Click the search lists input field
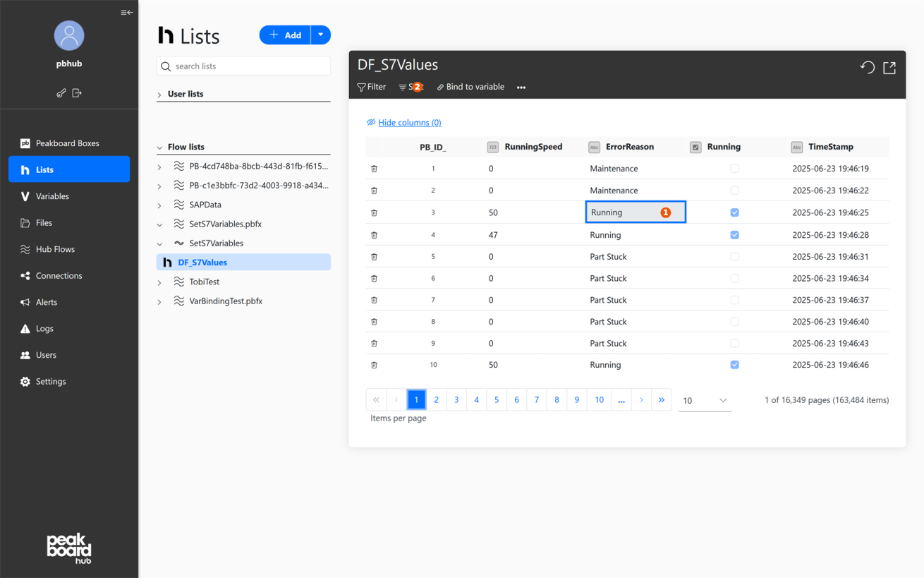Image resolution: width=924 pixels, height=578 pixels. 243,66
